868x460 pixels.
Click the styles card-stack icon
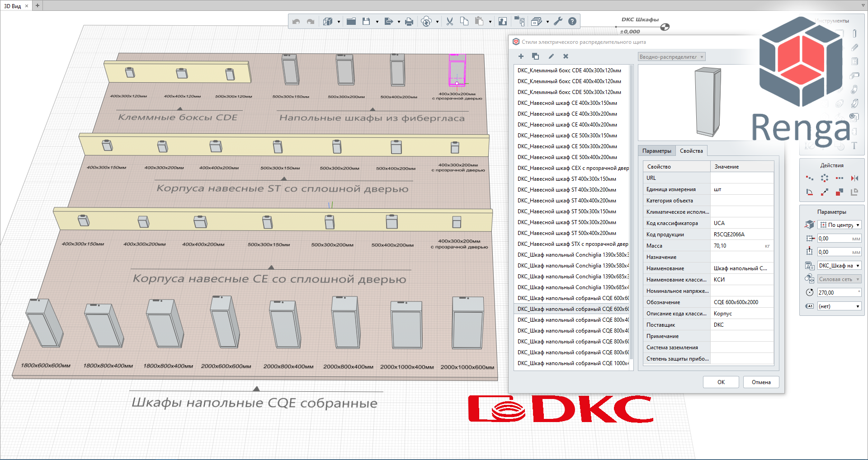pyautogui.click(x=537, y=21)
